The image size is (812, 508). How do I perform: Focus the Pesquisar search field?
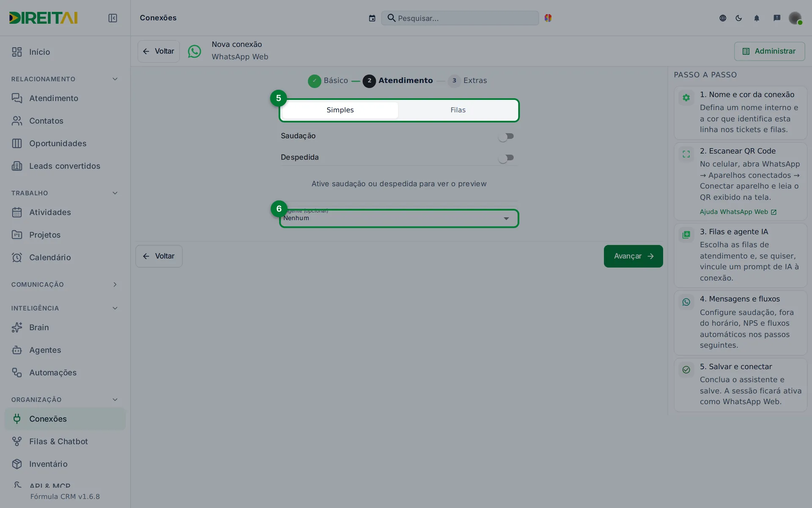click(460, 18)
